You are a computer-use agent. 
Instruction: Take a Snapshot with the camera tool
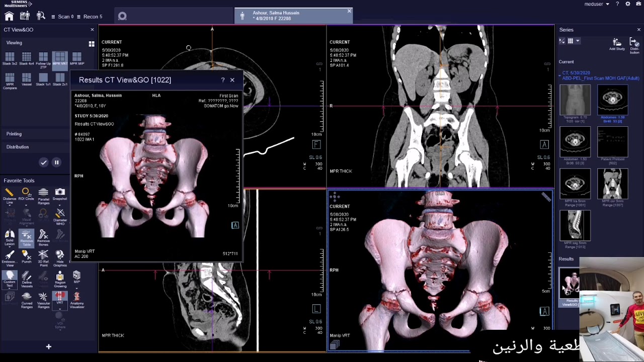click(60, 194)
